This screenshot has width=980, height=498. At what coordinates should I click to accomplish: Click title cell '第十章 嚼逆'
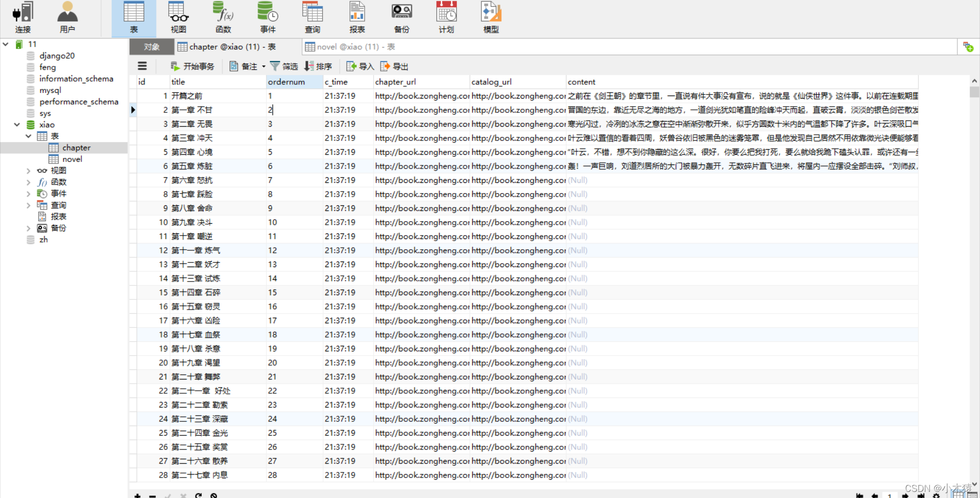[218, 236]
